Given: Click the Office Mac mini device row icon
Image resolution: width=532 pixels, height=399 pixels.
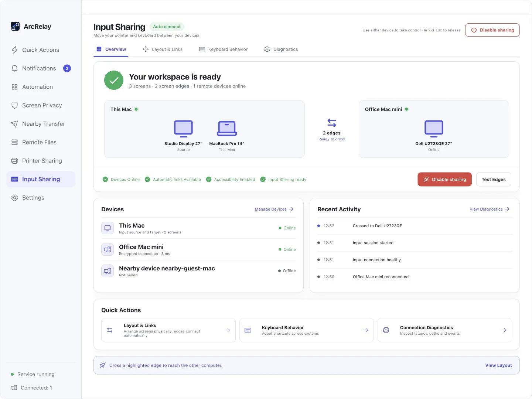Looking at the screenshot, I should 108,249.
